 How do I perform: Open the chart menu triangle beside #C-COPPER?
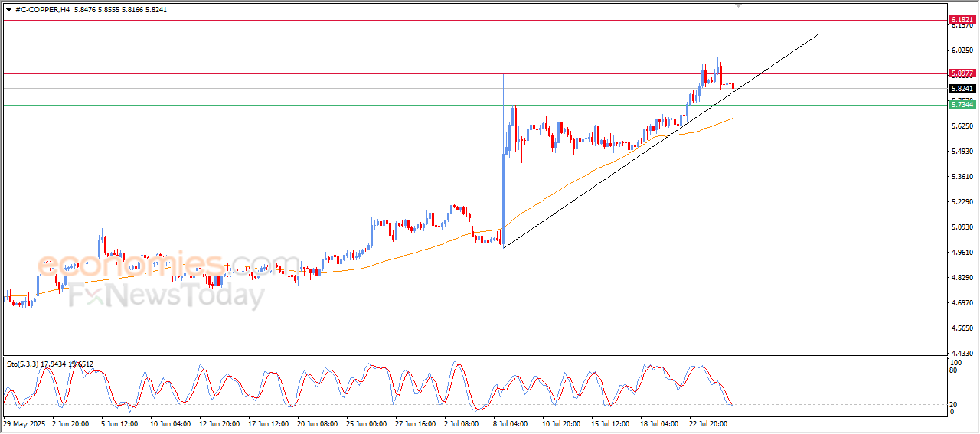tap(8, 9)
